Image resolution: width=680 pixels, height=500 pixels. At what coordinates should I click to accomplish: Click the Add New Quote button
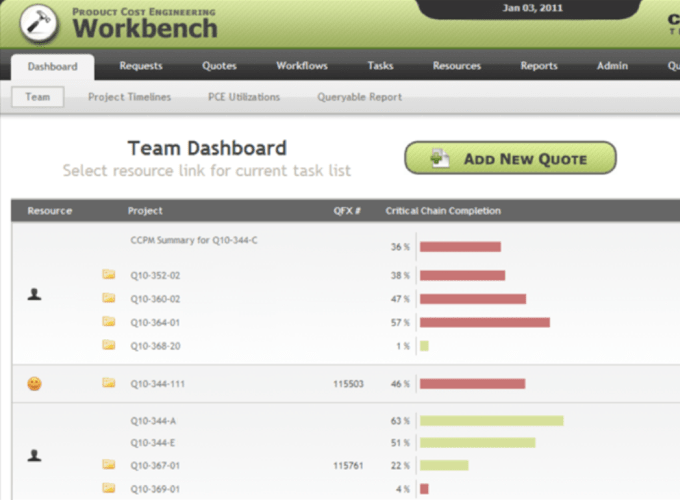(x=510, y=158)
